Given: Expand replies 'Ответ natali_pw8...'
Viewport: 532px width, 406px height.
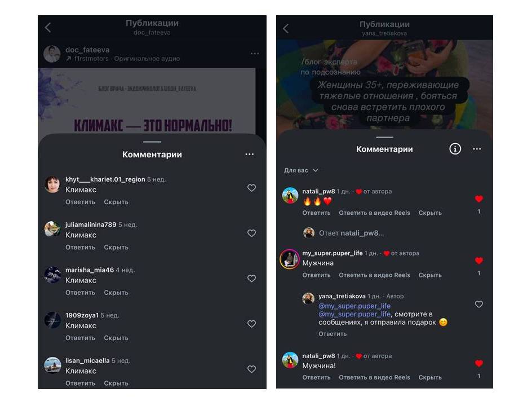Looking at the screenshot, I should pos(351,233).
